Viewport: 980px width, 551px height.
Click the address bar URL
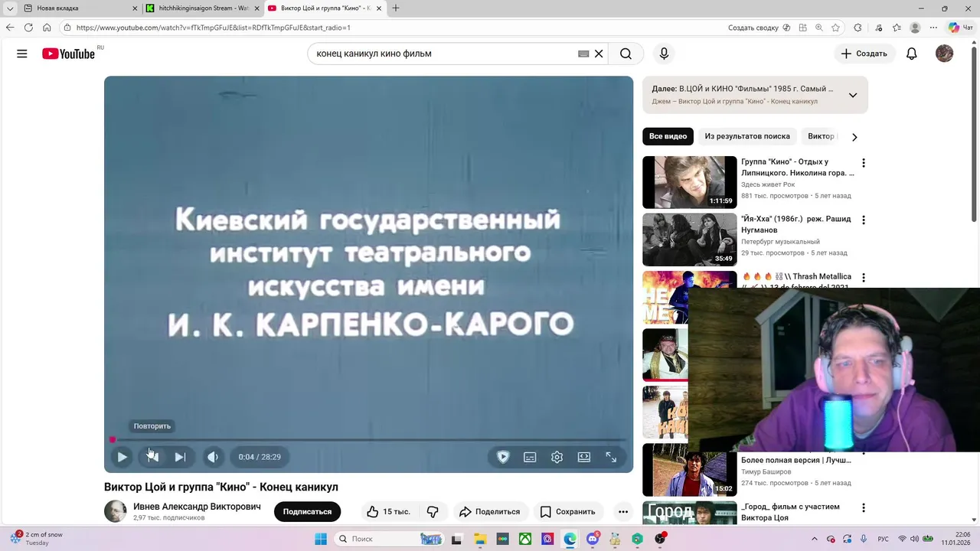tap(214, 28)
